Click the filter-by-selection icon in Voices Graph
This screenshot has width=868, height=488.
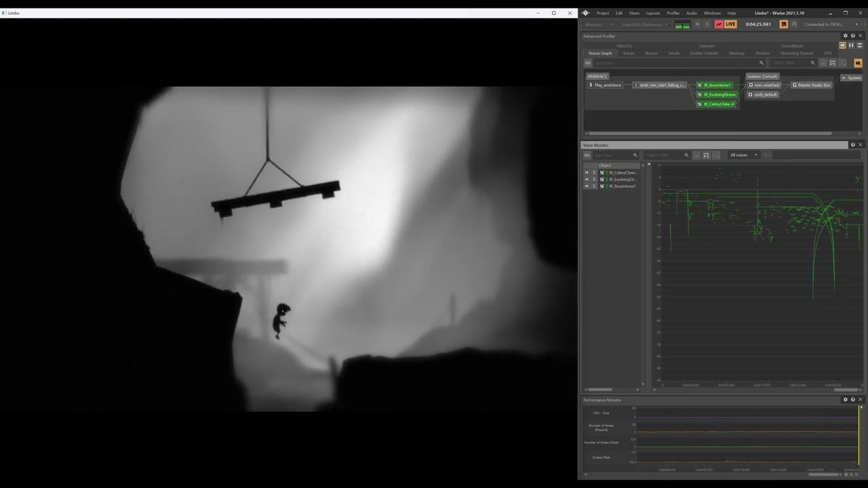coord(832,63)
